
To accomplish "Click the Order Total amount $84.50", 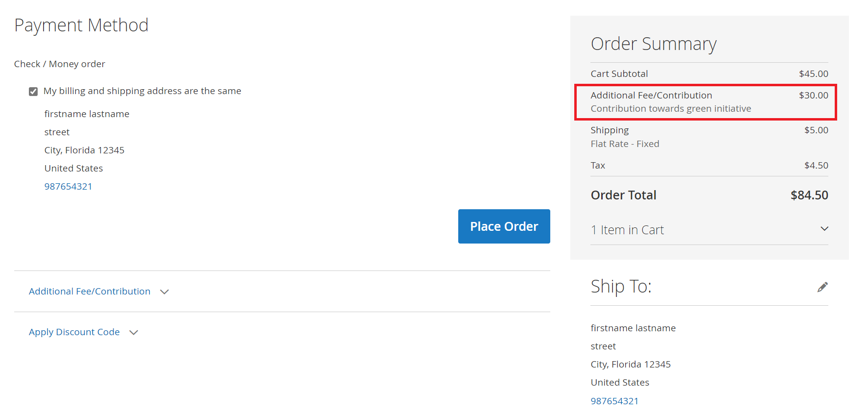I will [x=809, y=195].
